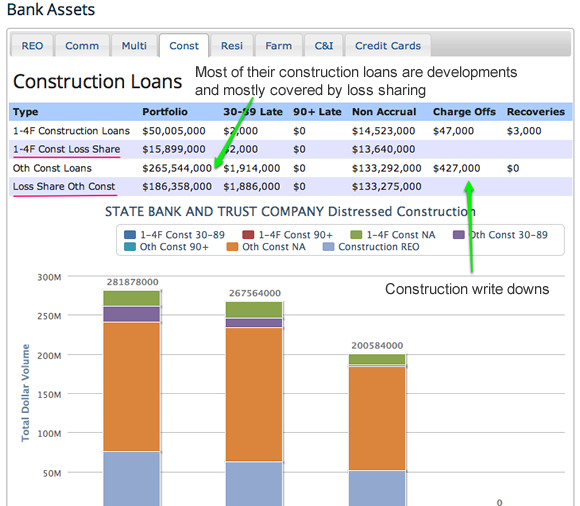
Task: Click the Construction Loans heading
Action: pyautogui.click(x=98, y=81)
